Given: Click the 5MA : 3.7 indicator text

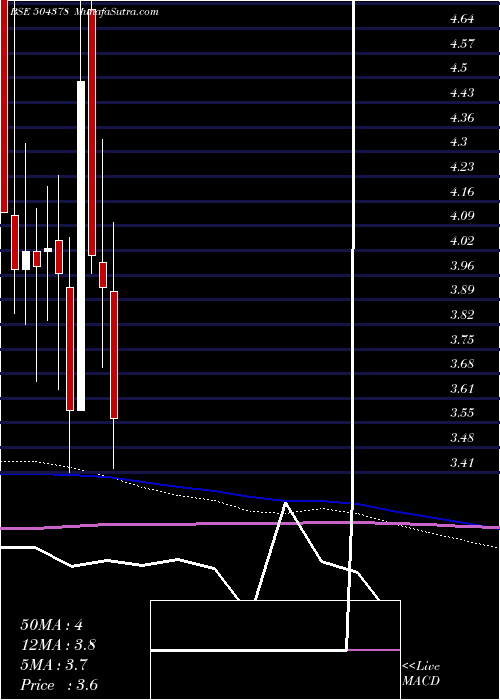Looking at the screenshot, I should 54,665.
